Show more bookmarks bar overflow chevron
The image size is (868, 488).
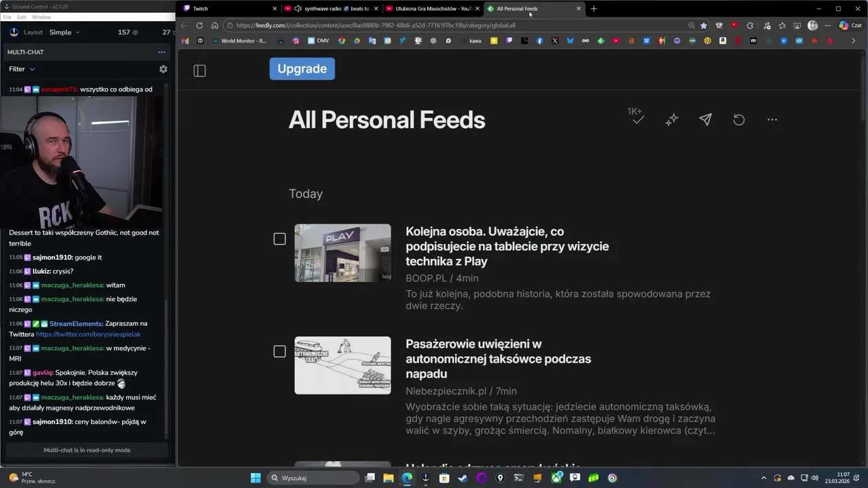(x=853, y=41)
